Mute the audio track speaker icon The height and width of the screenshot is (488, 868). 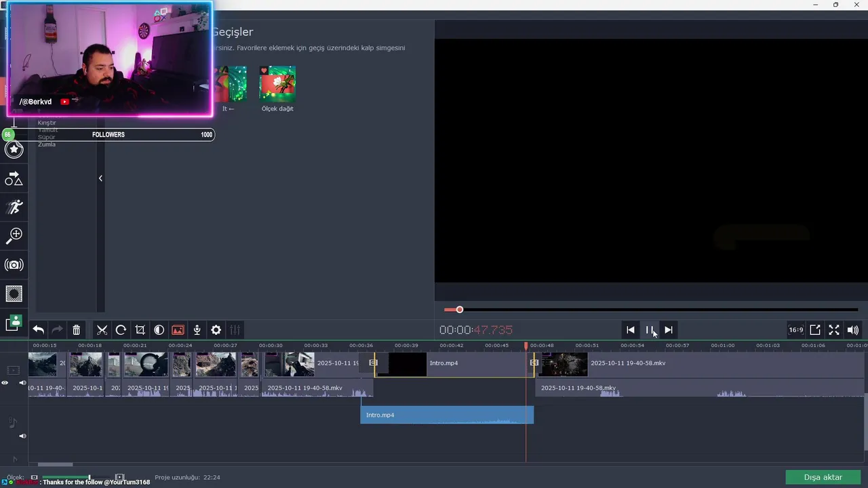[22, 436]
